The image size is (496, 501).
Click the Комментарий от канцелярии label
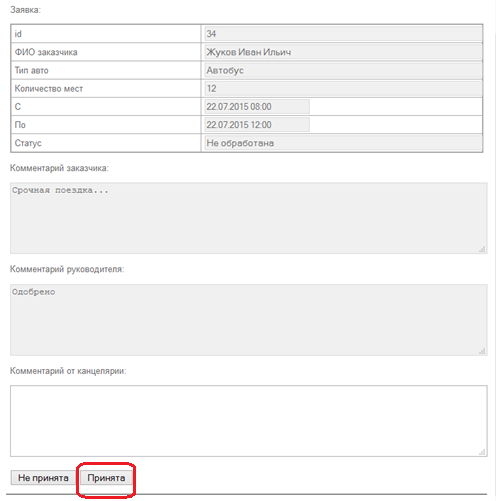pos(68,371)
